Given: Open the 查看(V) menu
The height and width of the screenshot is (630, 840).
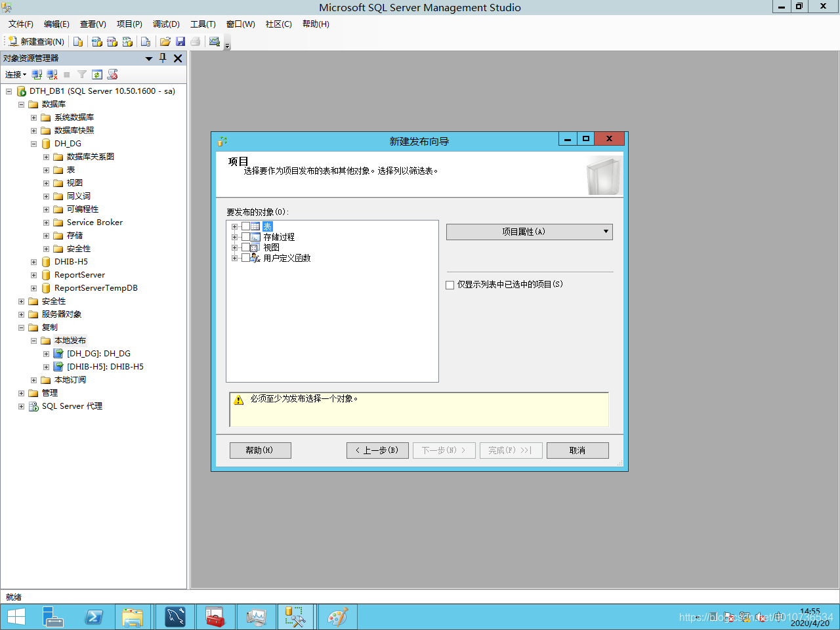Looking at the screenshot, I should 93,24.
